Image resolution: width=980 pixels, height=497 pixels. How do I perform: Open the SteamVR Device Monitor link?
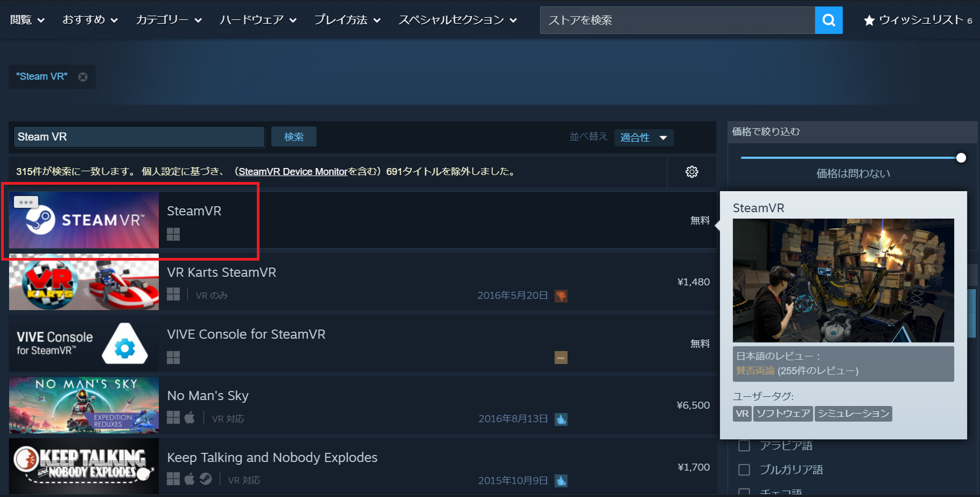click(293, 172)
